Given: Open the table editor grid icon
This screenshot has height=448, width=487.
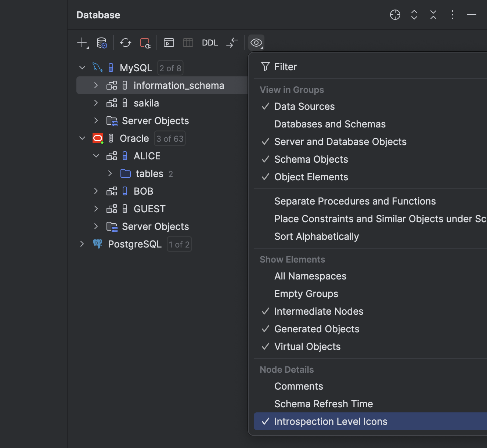Looking at the screenshot, I should click(x=188, y=42).
